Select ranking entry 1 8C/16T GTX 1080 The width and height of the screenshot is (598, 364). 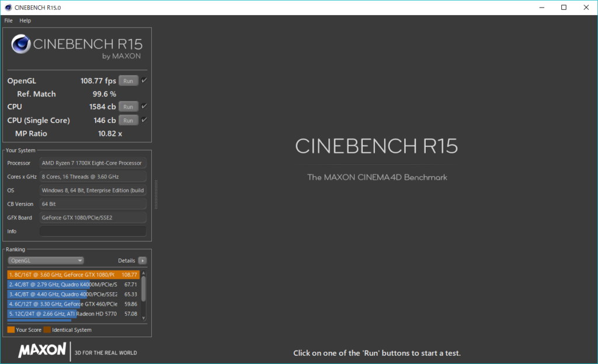click(73, 275)
